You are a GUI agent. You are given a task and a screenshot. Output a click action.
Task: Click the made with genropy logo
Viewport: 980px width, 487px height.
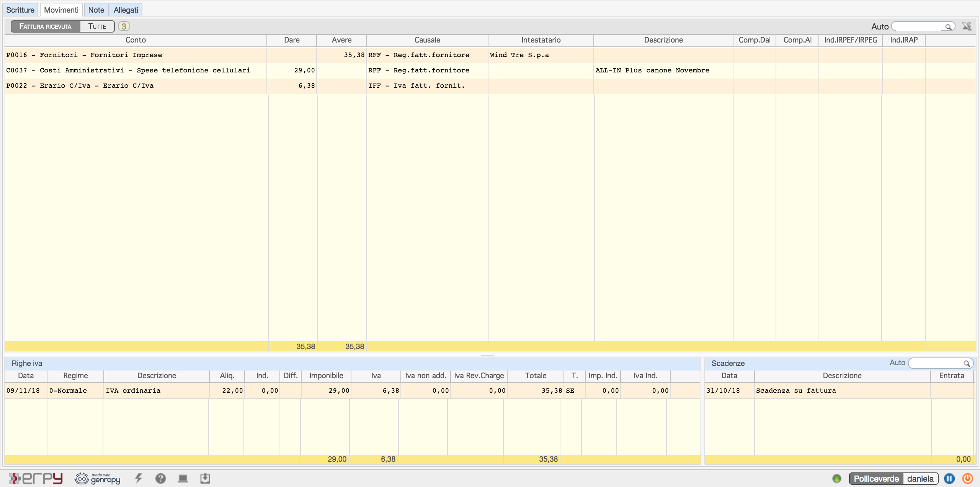[x=98, y=479]
